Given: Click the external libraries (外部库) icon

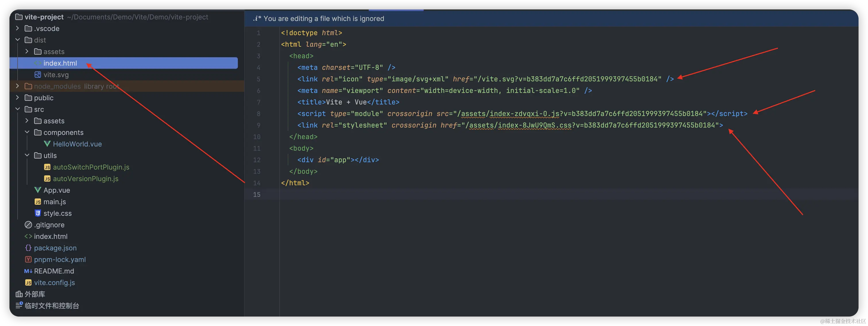Looking at the screenshot, I should [x=19, y=294].
